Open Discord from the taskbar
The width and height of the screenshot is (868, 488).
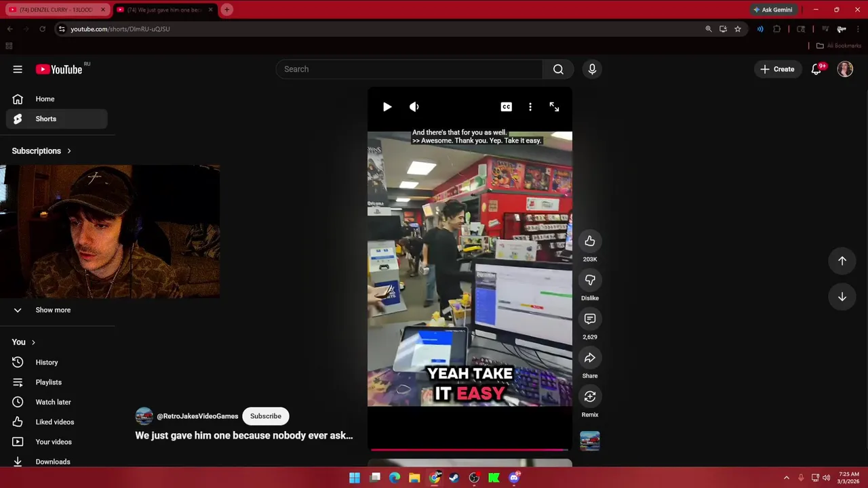[x=514, y=478]
